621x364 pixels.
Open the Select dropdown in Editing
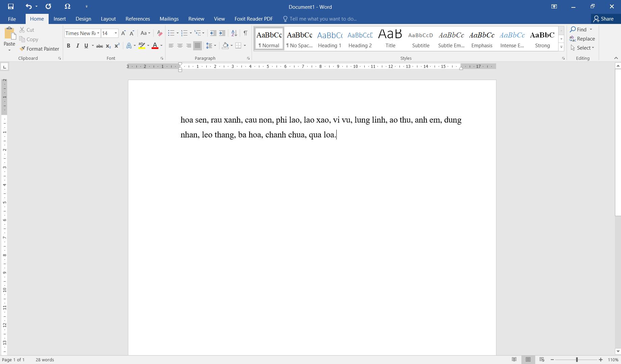[x=582, y=48]
